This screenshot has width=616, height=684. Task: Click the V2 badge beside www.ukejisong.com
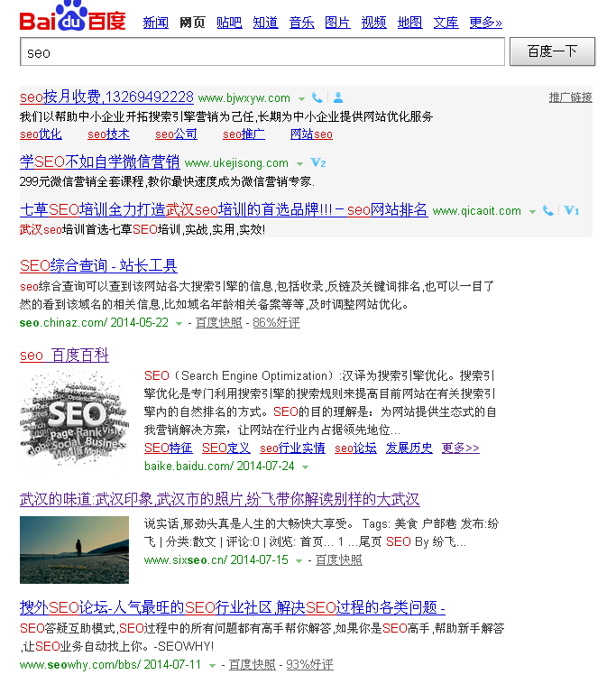pos(317,163)
